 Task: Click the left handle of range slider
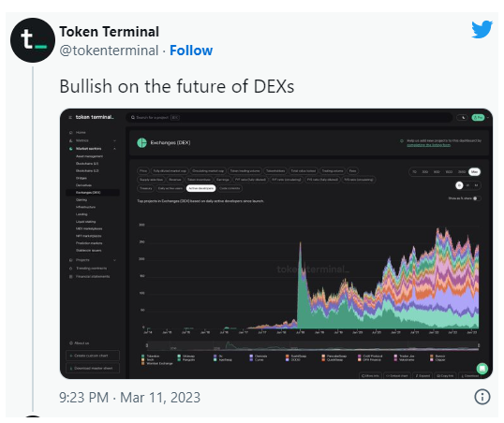click(x=147, y=345)
